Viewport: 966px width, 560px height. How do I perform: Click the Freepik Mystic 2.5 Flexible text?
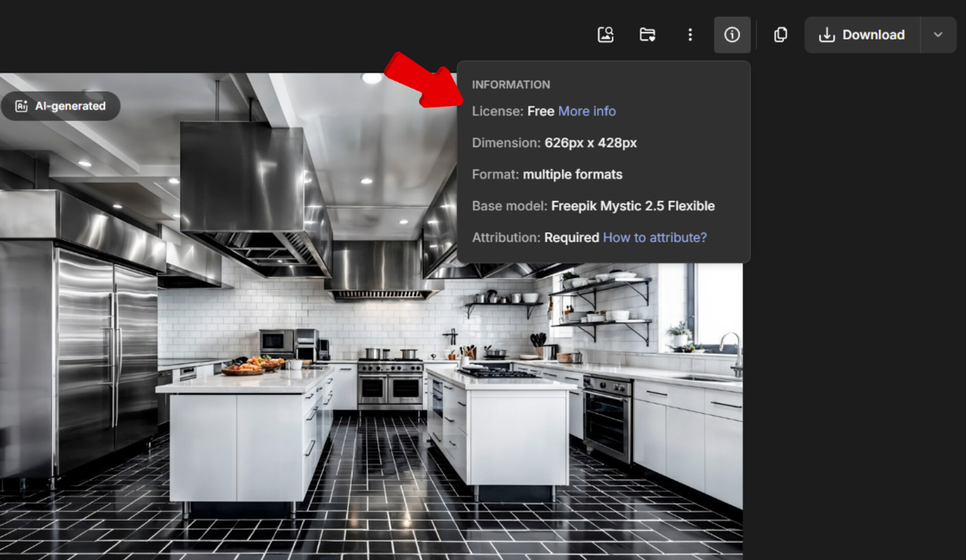632,206
